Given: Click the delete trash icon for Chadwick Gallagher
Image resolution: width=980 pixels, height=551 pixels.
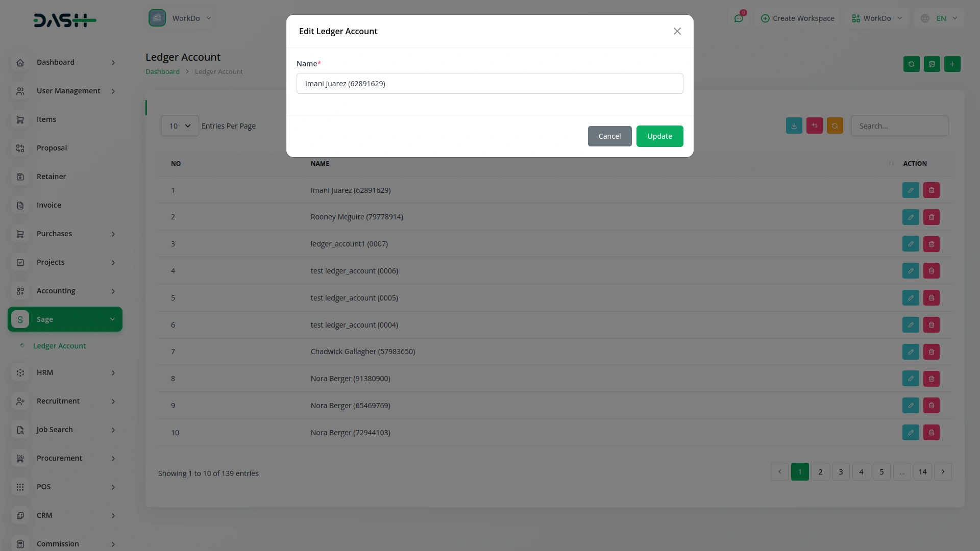Looking at the screenshot, I should pyautogui.click(x=931, y=352).
